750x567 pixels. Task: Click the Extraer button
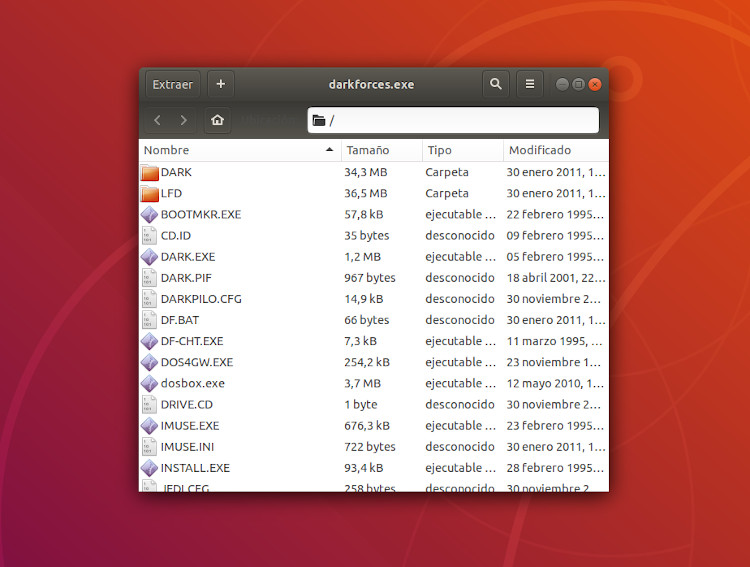[173, 85]
